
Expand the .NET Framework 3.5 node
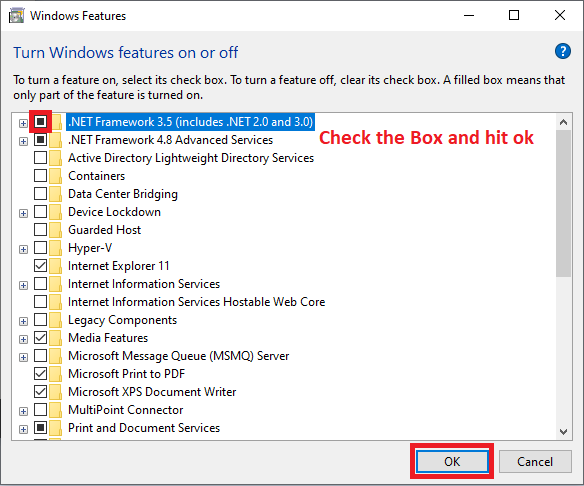[23, 123]
